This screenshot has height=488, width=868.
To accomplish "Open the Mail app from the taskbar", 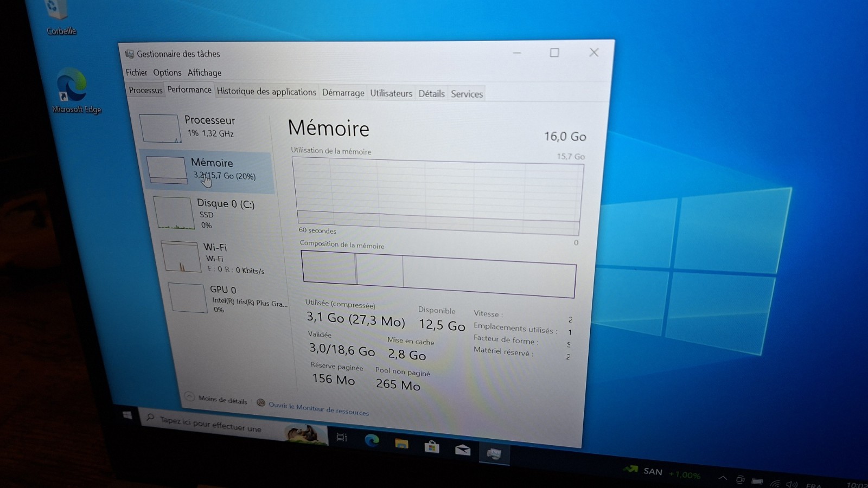I will coord(462,450).
